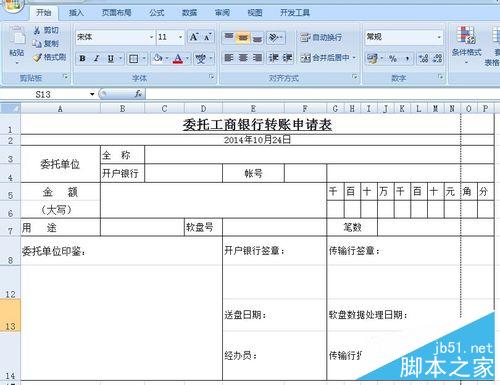The image size is (500, 385).
Task: Open the font size dropdown showing 11
Action: [180, 37]
